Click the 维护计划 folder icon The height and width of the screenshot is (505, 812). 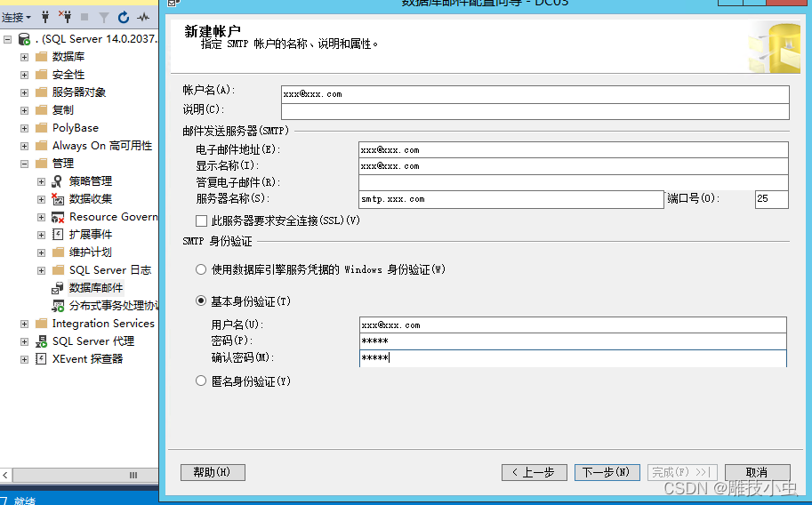click(x=58, y=252)
